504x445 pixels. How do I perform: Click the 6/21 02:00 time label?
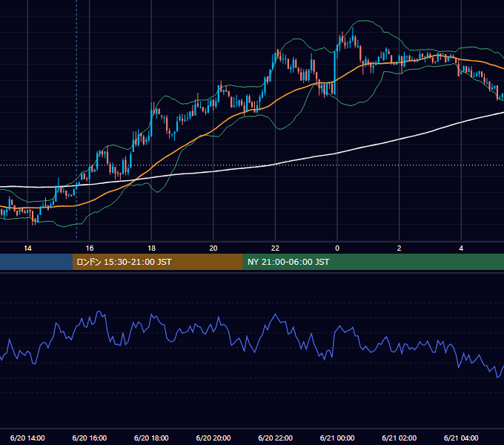click(x=399, y=438)
